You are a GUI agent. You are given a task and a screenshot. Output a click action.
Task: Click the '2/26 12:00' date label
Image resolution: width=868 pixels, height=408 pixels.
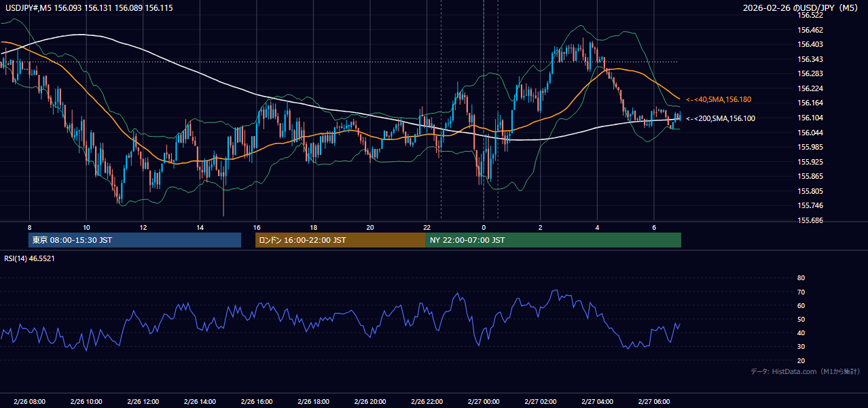(143, 401)
